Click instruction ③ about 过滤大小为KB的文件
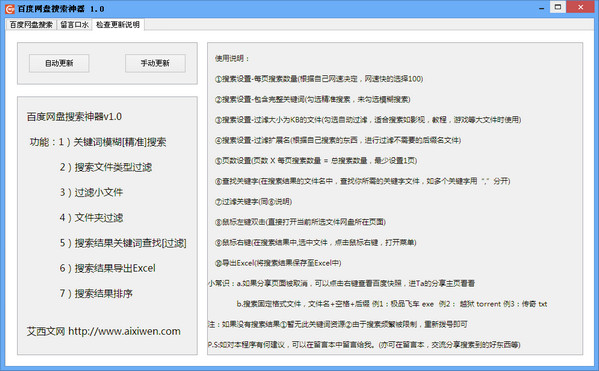Screen dimensions: 599x371 coord(368,120)
